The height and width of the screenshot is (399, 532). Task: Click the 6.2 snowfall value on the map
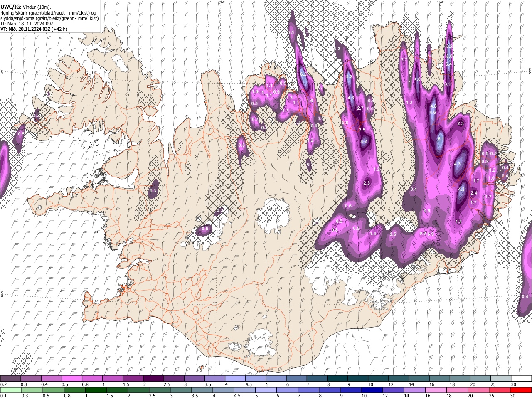(x=303, y=74)
